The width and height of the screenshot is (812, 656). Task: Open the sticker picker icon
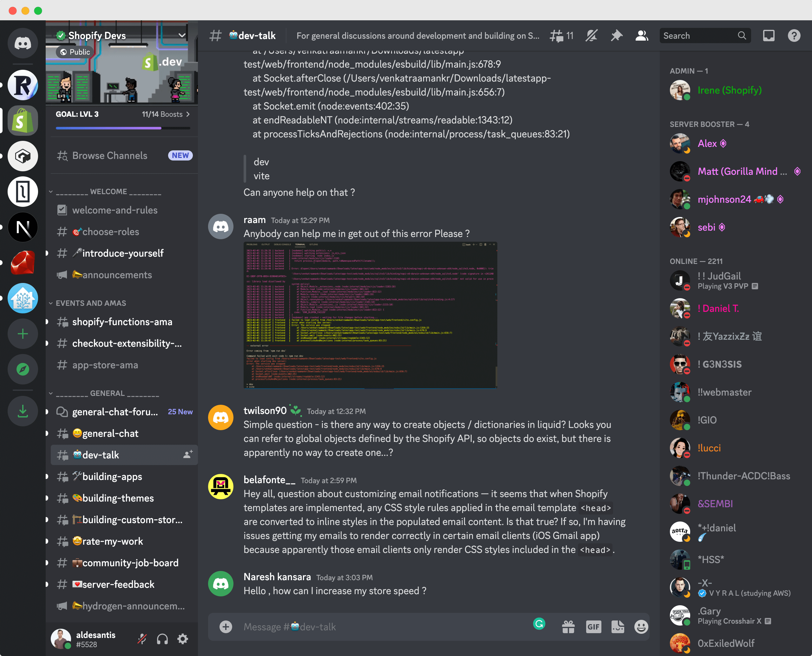click(x=618, y=627)
